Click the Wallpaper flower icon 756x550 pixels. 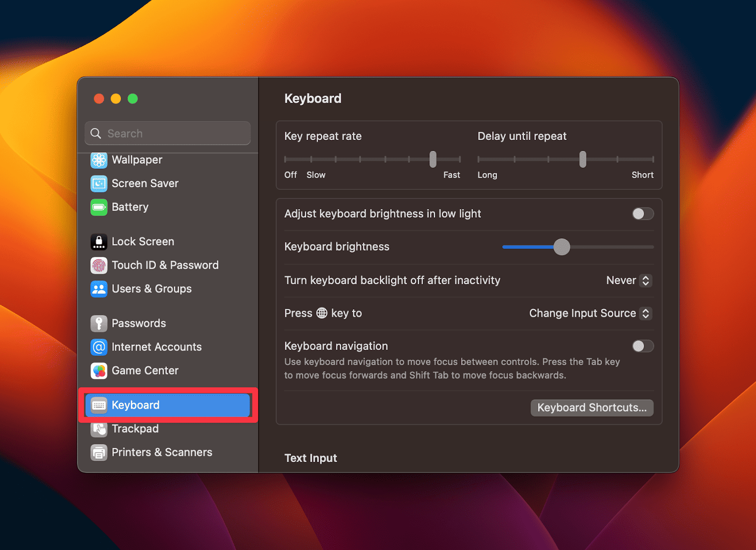[99, 160]
